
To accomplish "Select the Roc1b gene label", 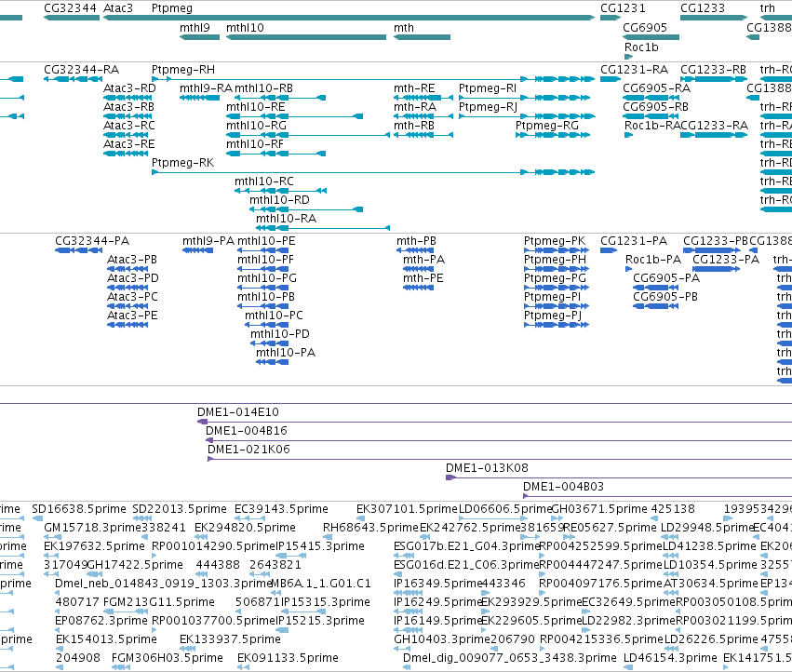I will (641, 47).
